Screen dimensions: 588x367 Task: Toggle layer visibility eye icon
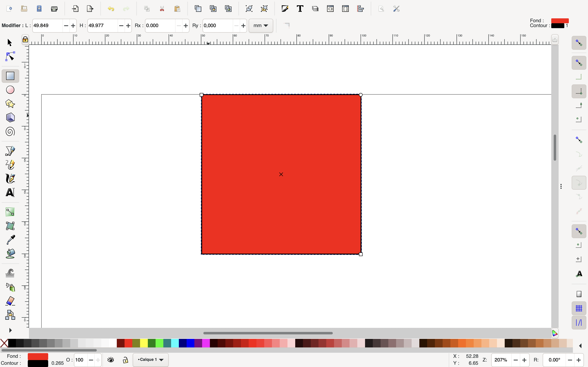pos(111,360)
